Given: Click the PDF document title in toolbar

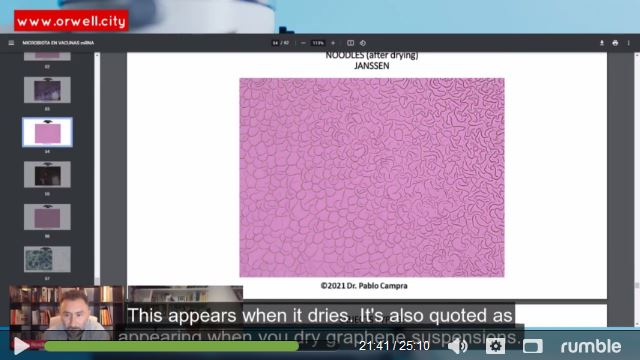Looking at the screenshot, I should [58, 43].
